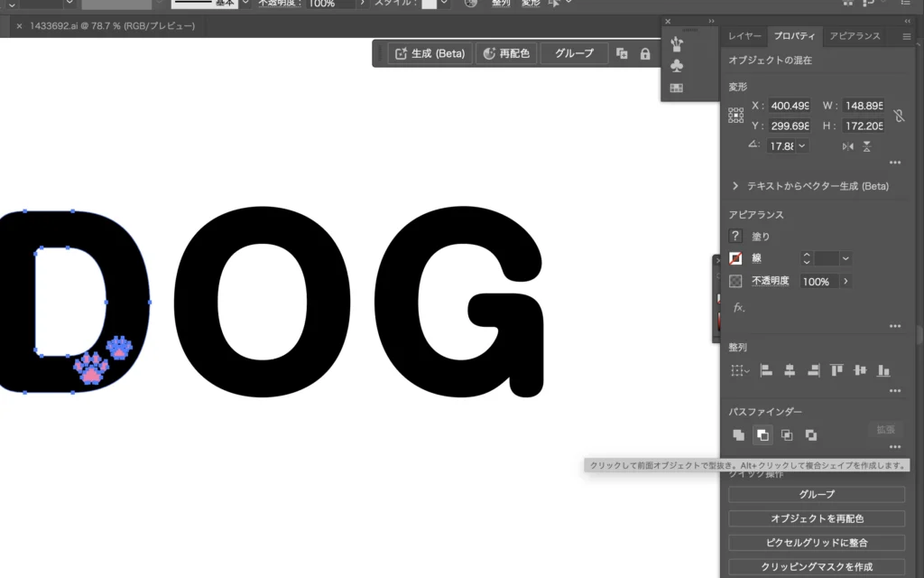
Task: Open the fx effects menu
Action: [x=738, y=307]
